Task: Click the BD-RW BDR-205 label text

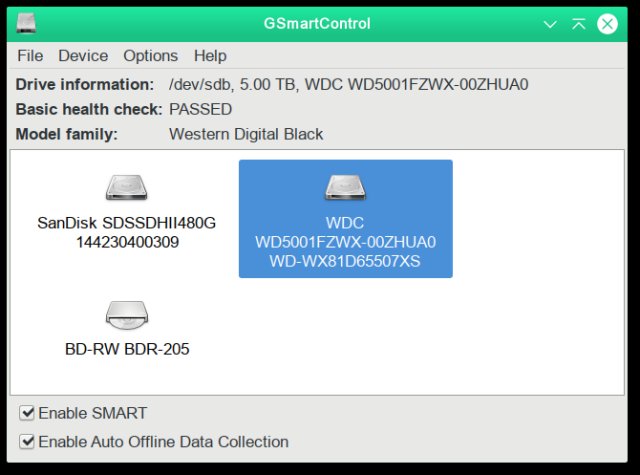Action: coord(127,349)
